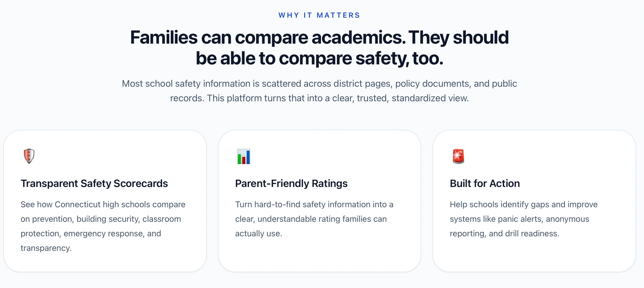Click the shield icon on the Scorecards card
The width and height of the screenshot is (644, 288).
point(29,156)
